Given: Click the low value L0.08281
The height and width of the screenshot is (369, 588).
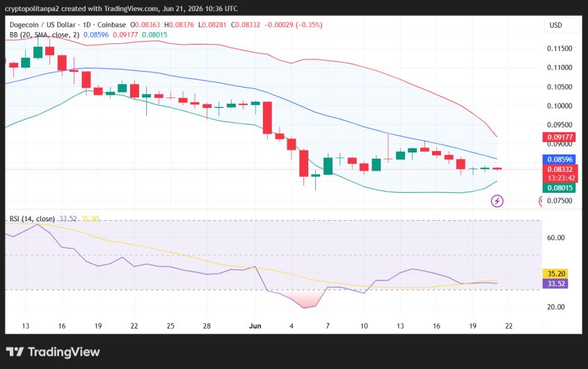Looking at the screenshot, I should (x=212, y=25).
